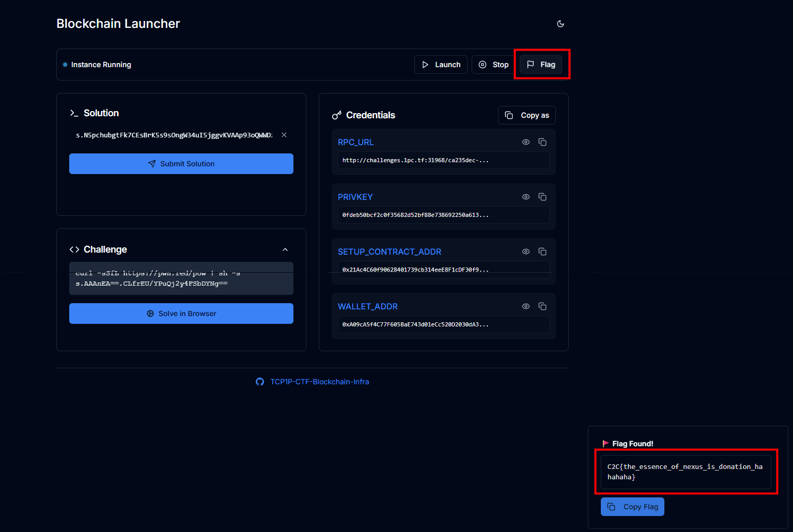
Task: Clear the solution input with X
Action: (x=284, y=135)
